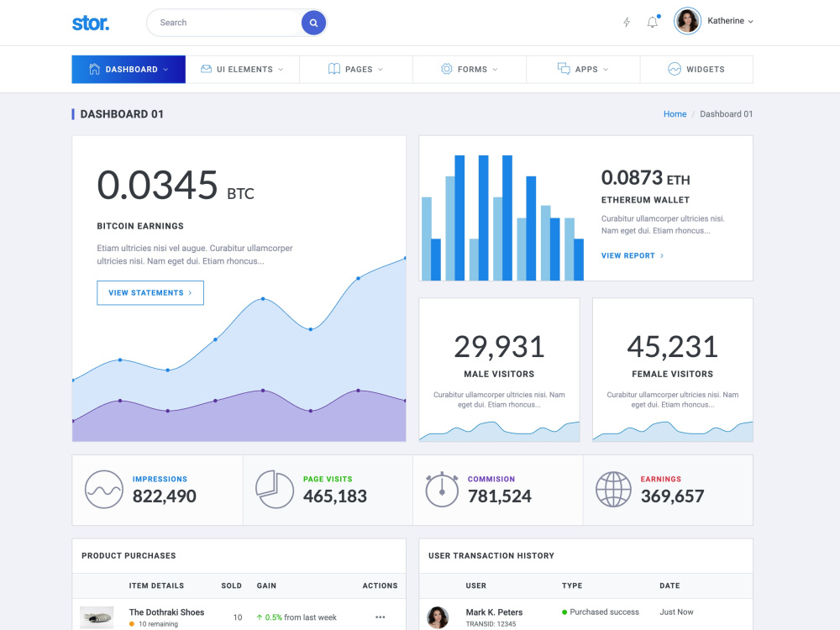The image size is (840, 630).
Task: Expand the Dashboard dropdown chevron
Action: (x=165, y=70)
